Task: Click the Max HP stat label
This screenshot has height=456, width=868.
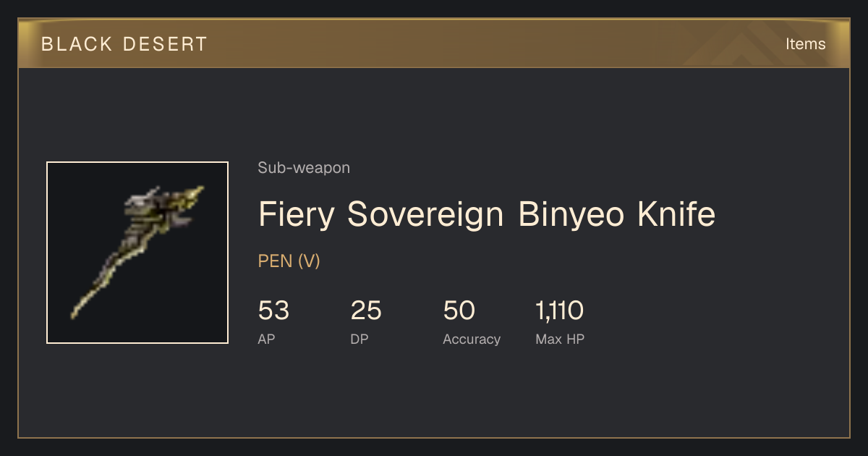Action: tap(560, 339)
